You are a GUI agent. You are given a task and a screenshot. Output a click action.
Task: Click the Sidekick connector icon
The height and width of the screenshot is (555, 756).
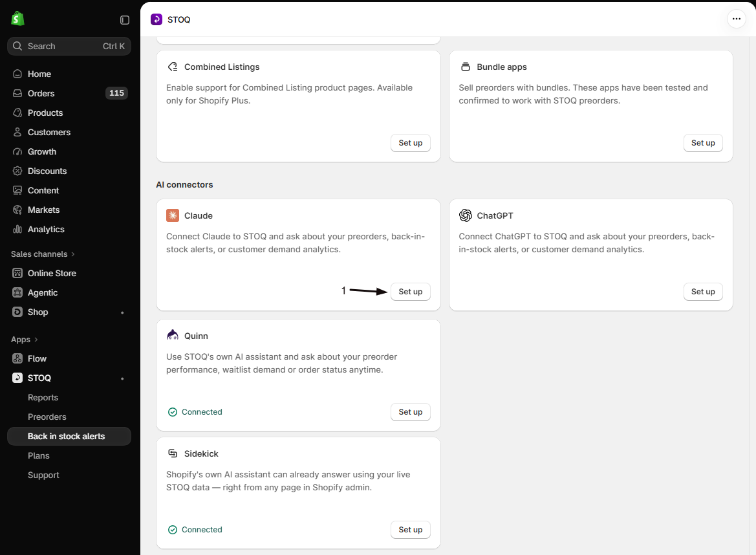pyautogui.click(x=173, y=453)
